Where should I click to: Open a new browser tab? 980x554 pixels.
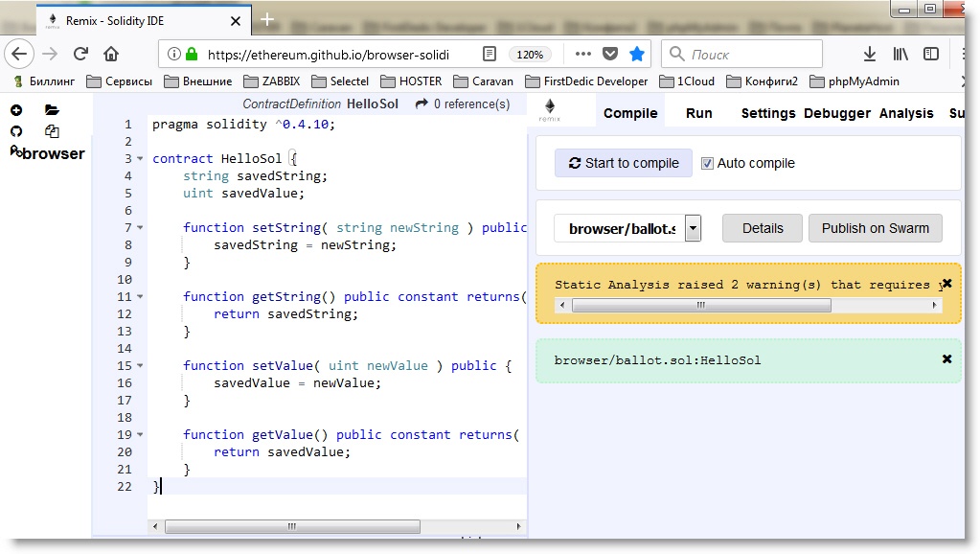(x=267, y=20)
